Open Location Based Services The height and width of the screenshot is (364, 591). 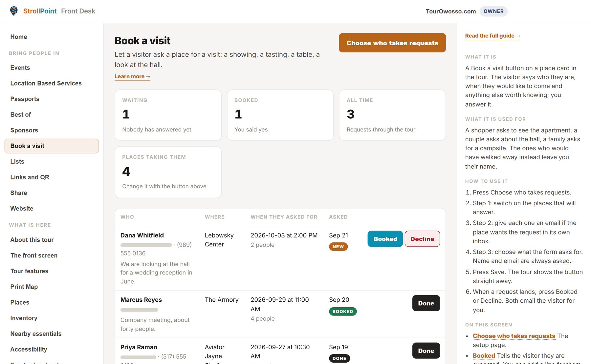pos(46,83)
